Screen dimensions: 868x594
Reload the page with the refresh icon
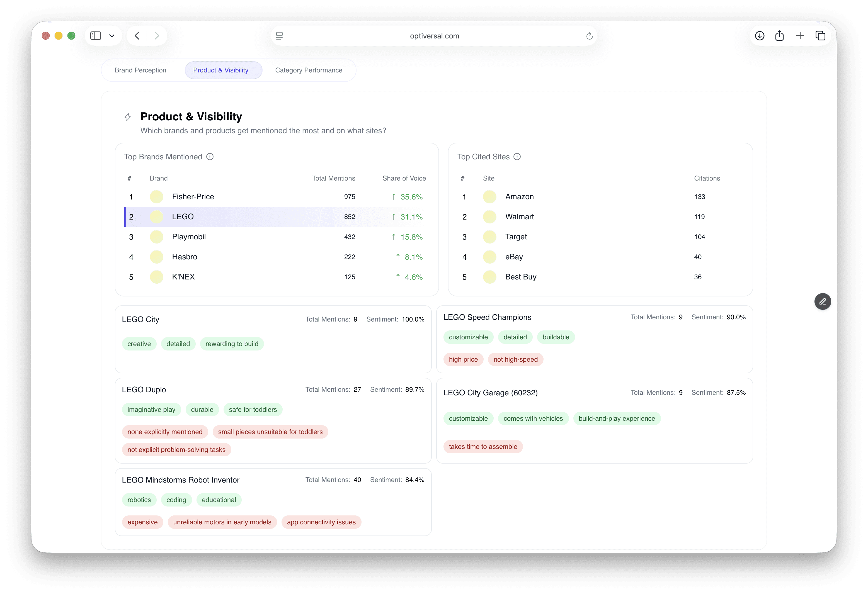(589, 36)
